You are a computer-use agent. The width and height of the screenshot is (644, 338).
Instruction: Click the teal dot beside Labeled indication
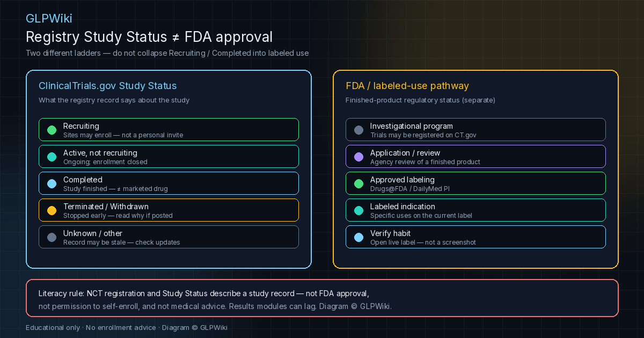(x=358, y=210)
